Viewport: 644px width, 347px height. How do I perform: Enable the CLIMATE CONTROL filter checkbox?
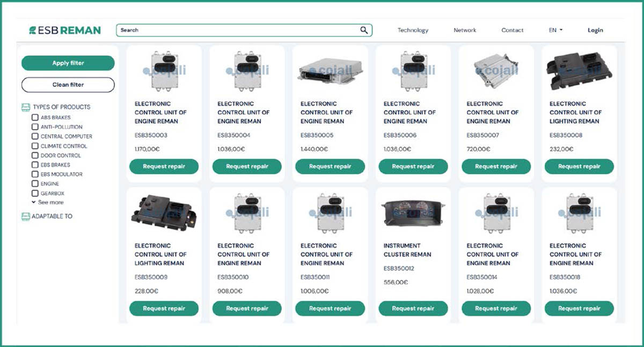(x=35, y=146)
